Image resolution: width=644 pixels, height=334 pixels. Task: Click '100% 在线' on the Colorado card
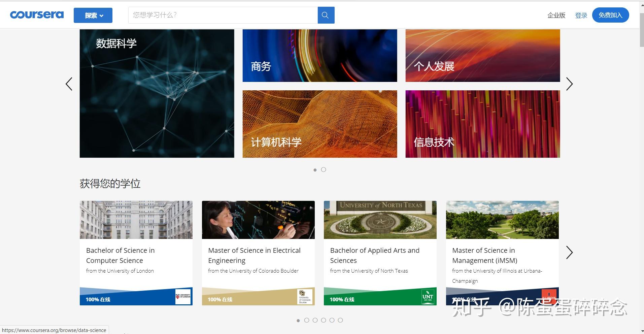220,299
